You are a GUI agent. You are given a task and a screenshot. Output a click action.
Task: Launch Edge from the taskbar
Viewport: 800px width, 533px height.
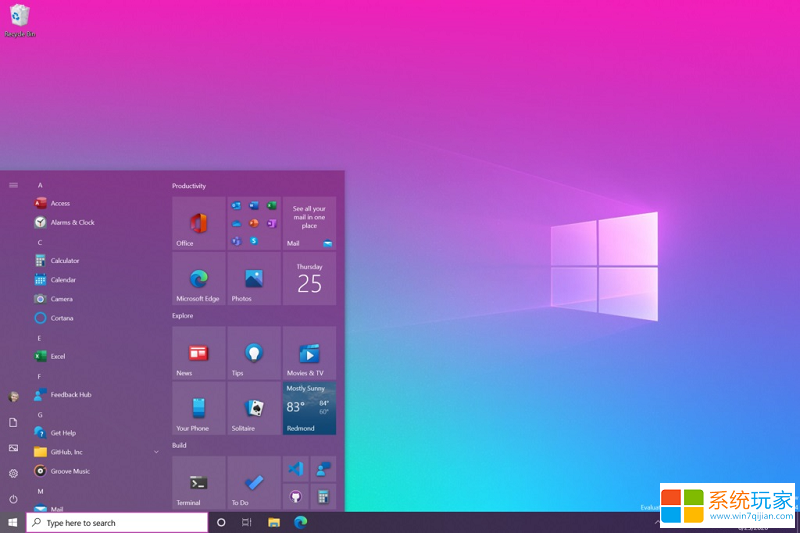click(301, 522)
